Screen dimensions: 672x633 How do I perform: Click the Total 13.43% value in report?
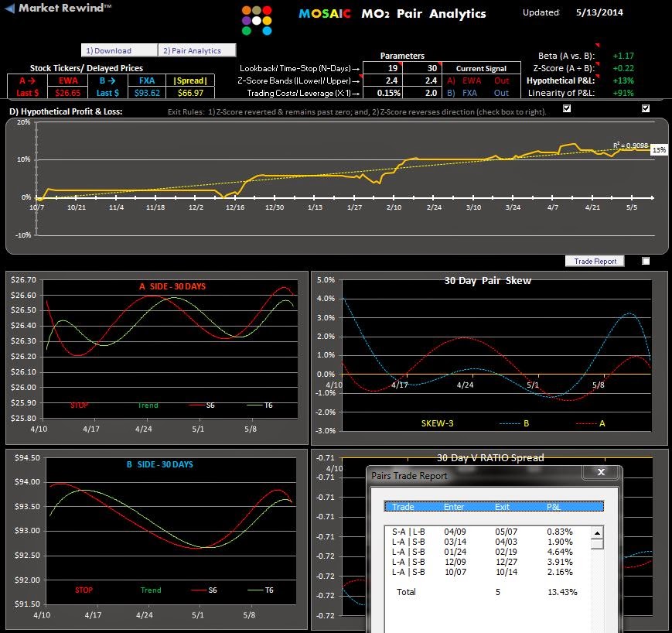(562, 592)
